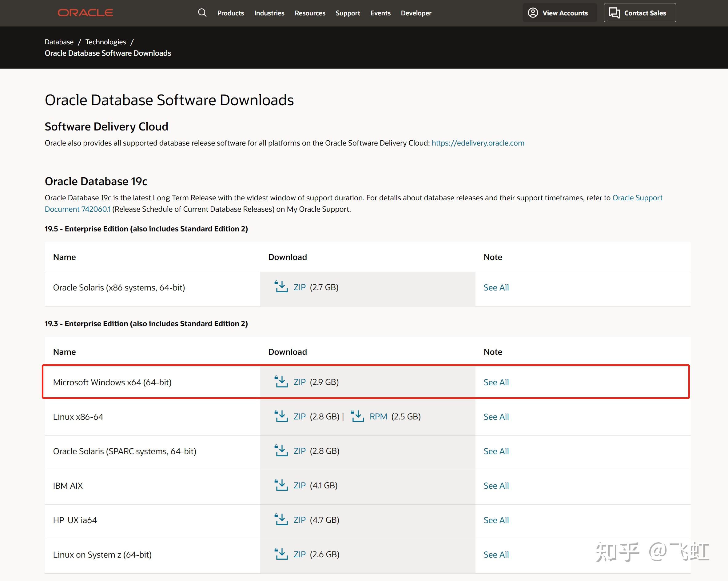Click download icon for HP-UX ia64 ZIP
The height and width of the screenshot is (581, 728).
(281, 519)
